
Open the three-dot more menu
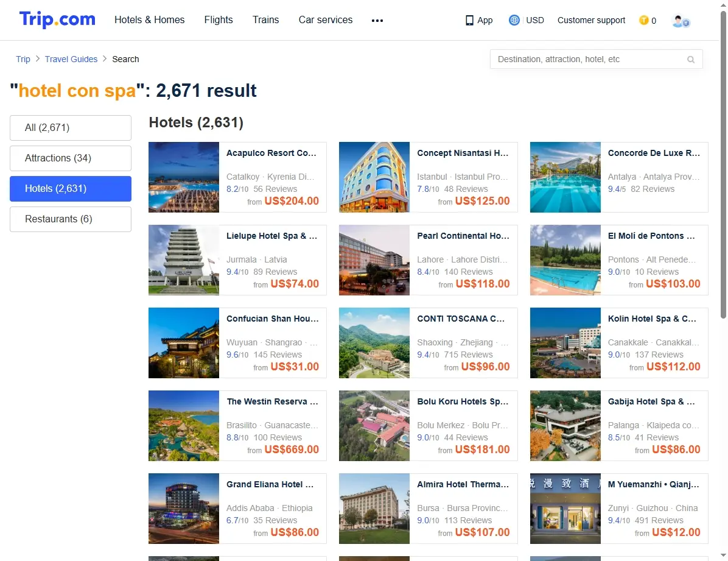[x=377, y=21]
